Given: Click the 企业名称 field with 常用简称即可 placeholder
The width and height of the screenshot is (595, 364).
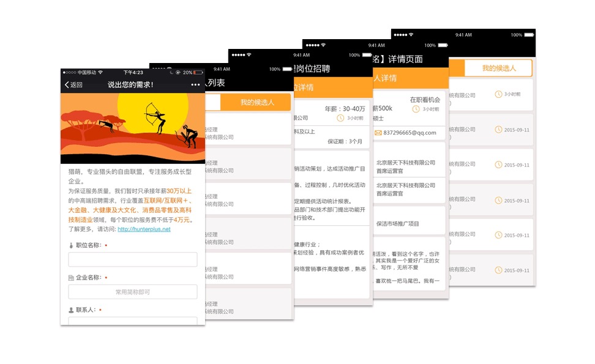Looking at the screenshot, I should [x=132, y=292].
